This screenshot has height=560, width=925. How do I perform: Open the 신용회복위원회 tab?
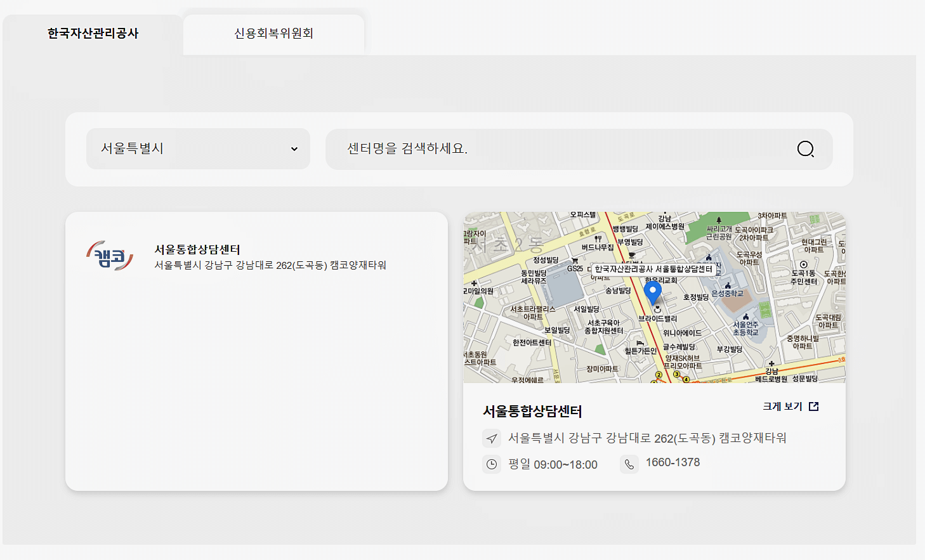273,34
